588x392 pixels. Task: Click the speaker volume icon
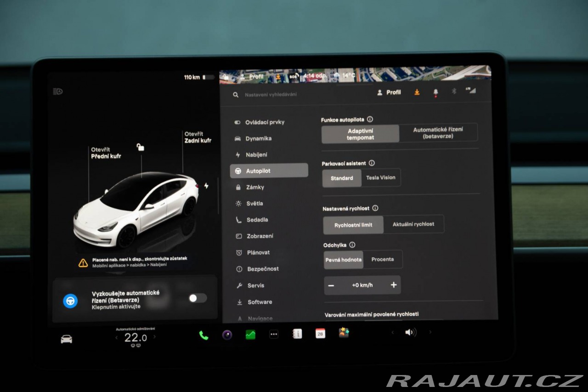[410, 332]
